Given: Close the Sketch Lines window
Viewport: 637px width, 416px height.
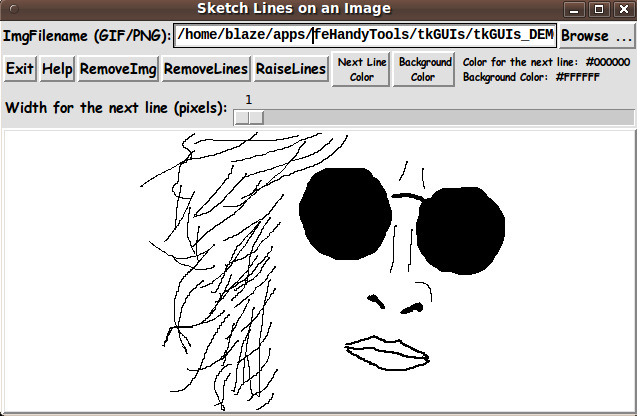Looking at the screenshot, I should pyautogui.click(x=624, y=9).
